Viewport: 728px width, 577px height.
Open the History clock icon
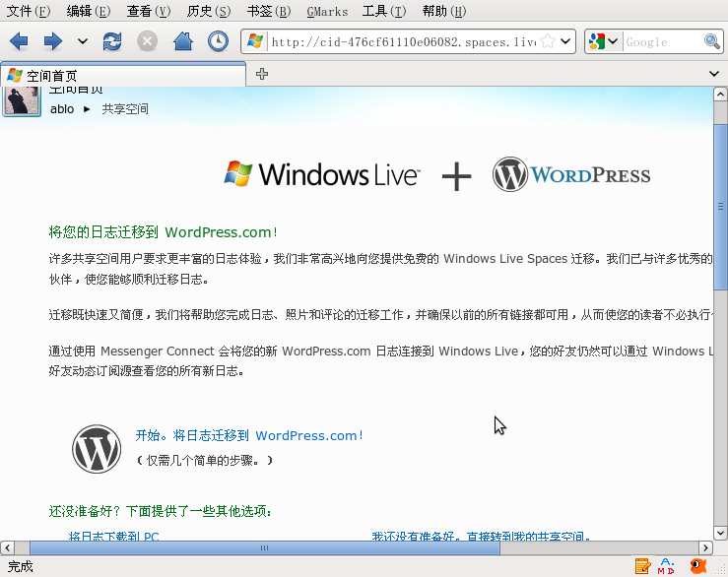pos(218,41)
